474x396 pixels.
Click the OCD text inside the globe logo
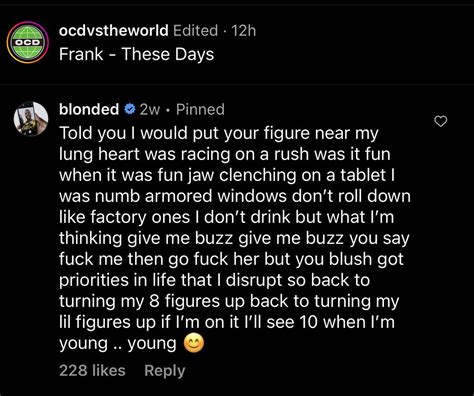pyautogui.click(x=28, y=43)
